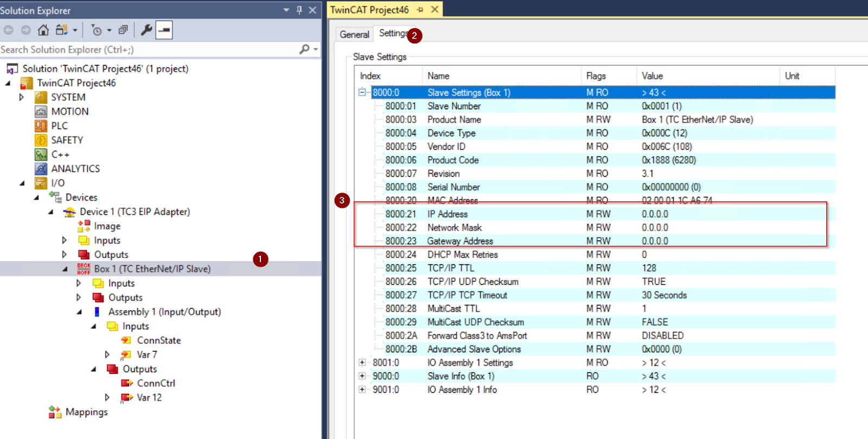The width and height of the screenshot is (868, 439).
Task: Click the Image node icon
Action: [84, 226]
